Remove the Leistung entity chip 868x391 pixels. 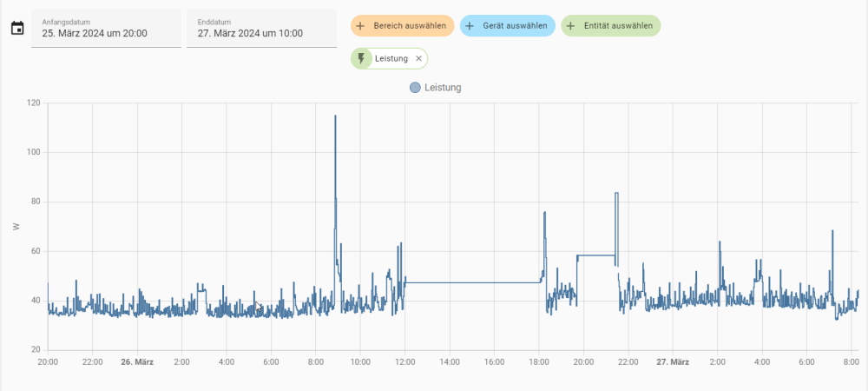418,59
